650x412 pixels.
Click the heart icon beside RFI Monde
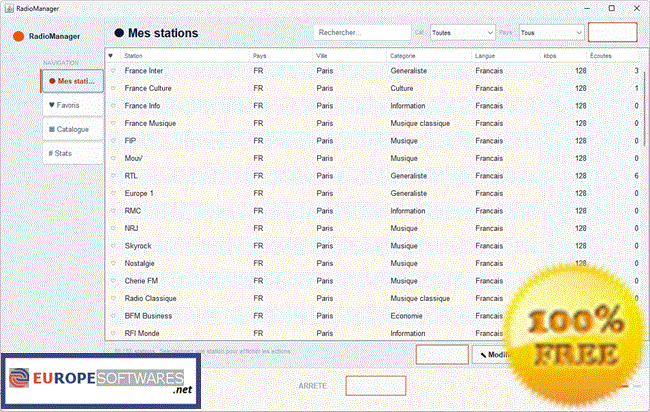[113, 333]
